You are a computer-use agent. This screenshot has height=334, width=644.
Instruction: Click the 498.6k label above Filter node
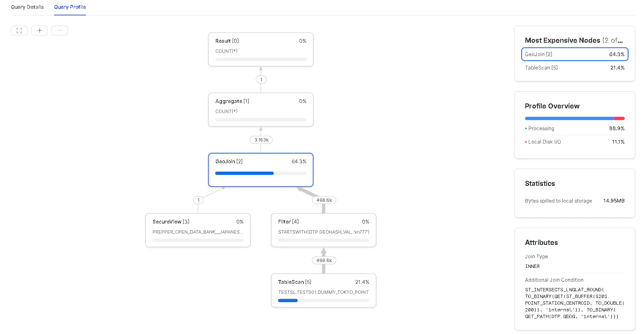[324, 200]
